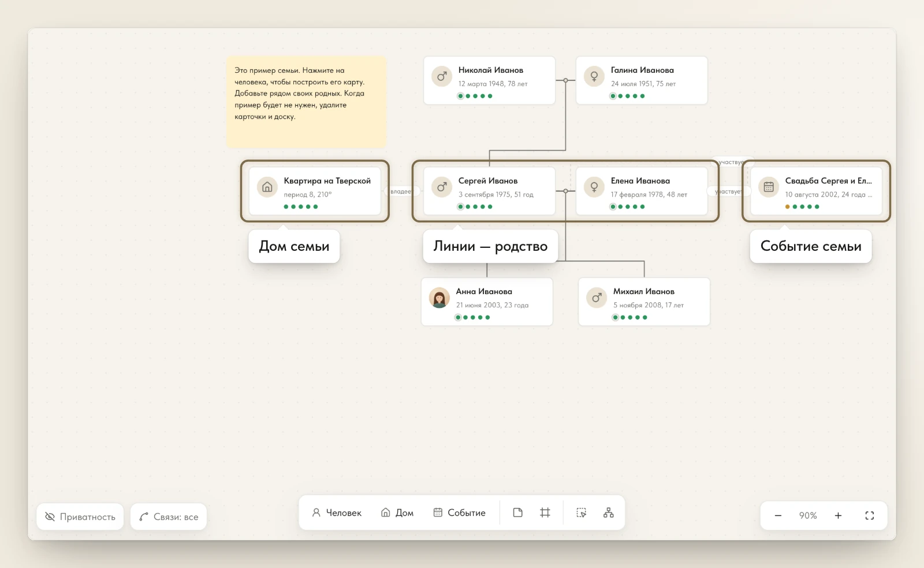Select the sticky note tool in bottom toolbar

point(517,513)
